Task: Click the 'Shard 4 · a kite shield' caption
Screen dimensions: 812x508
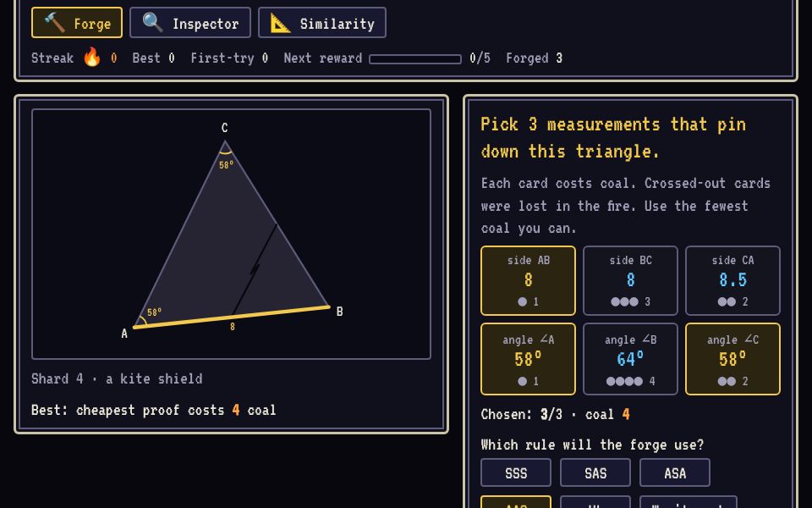Action: pyautogui.click(x=117, y=379)
